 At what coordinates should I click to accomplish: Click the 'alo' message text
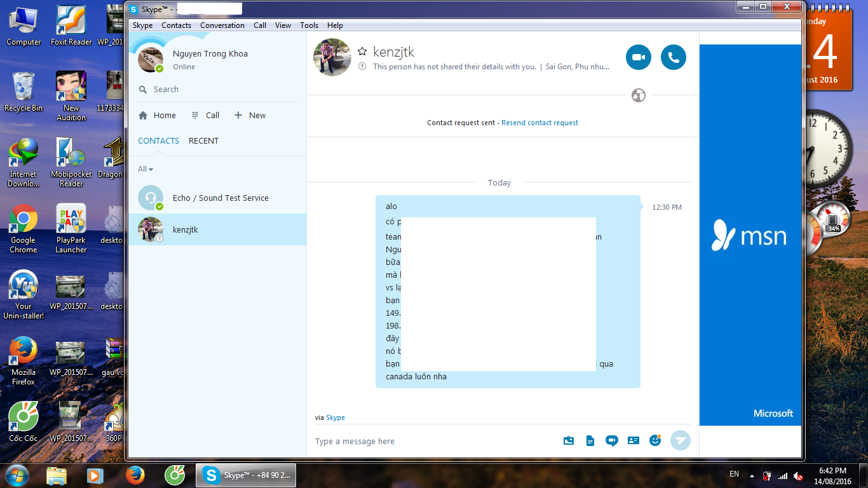pos(391,207)
